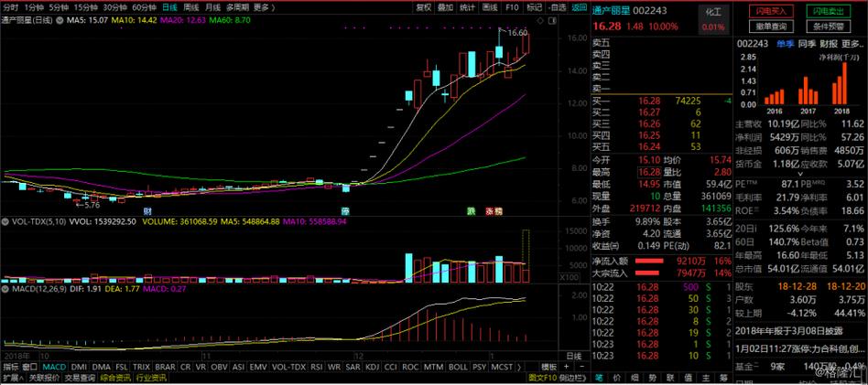Image resolution: width=868 pixels, height=385 pixels.
Task: Select the 日线 daily chart
Action: [170, 7]
